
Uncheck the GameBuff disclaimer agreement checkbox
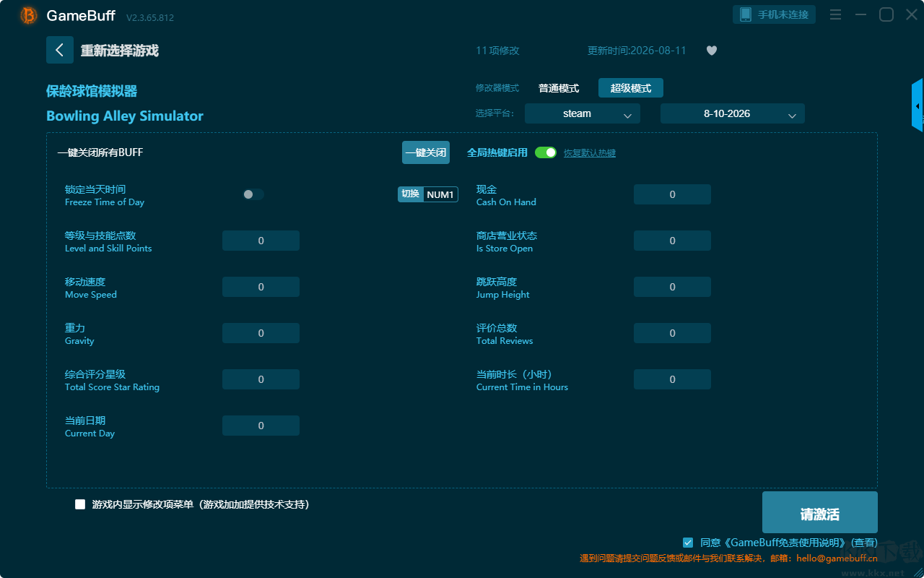[x=688, y=542]
